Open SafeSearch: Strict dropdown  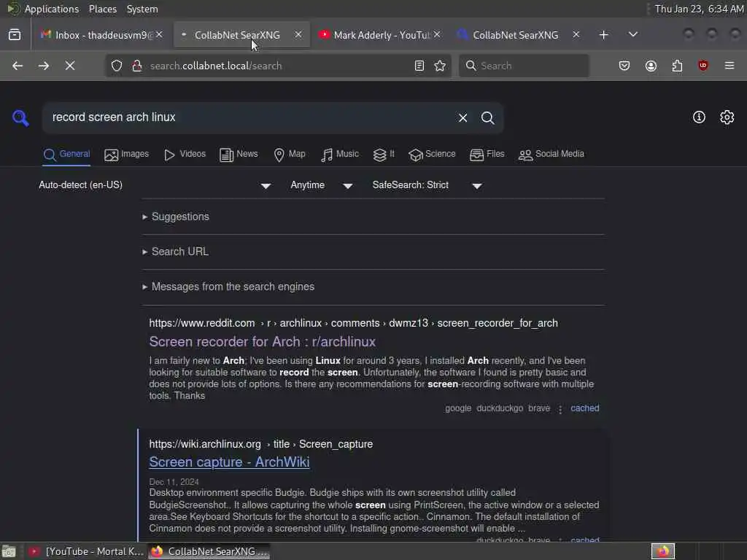point(427,185)
